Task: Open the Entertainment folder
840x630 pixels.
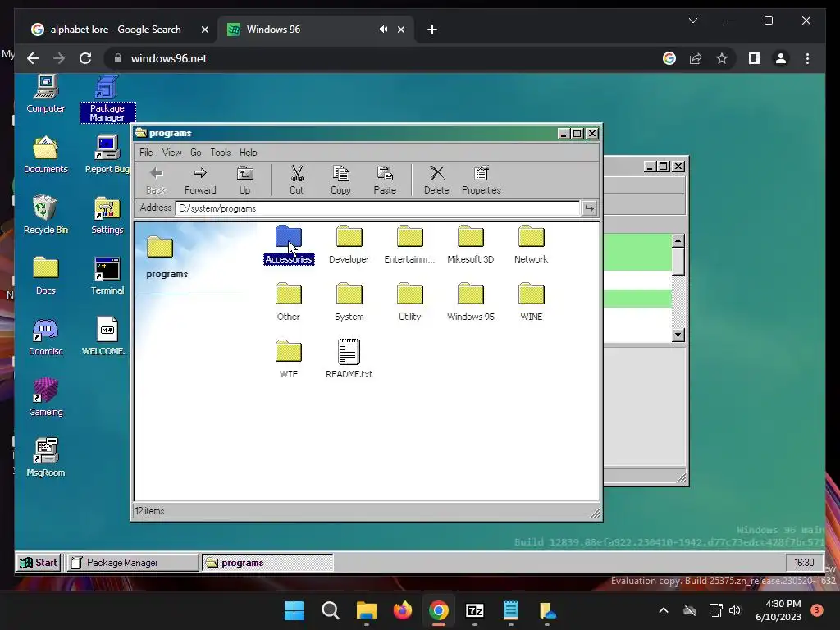Action: (x=410, y=244)
